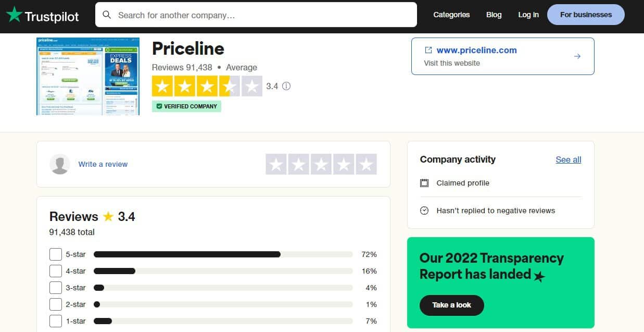Click the arrow icon in the website card

(x=577, y=56)
